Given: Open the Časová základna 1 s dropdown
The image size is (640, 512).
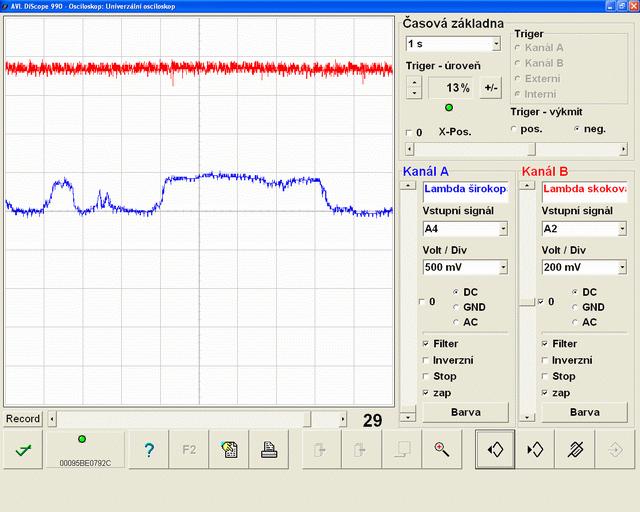Looking at the screenshot, I should [496, 44].
